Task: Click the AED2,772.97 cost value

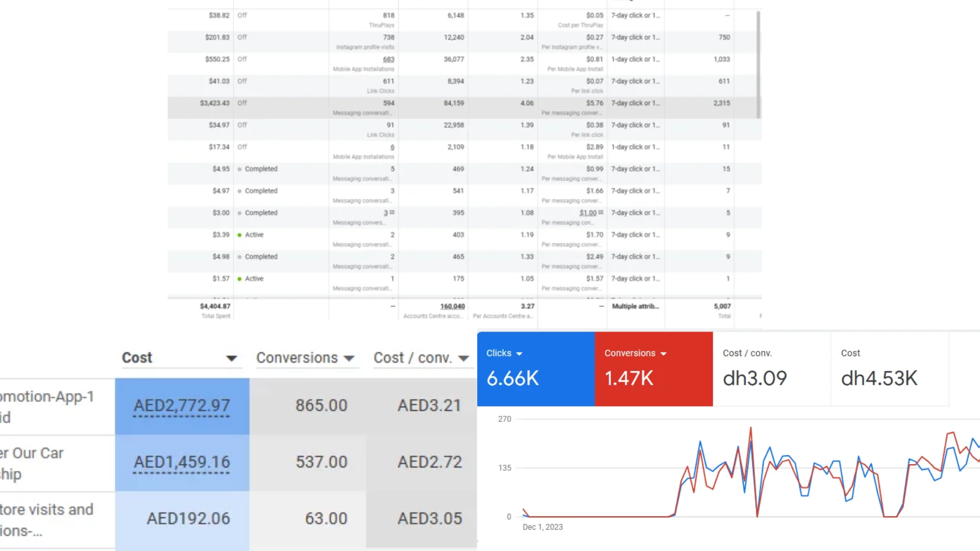Action: tap(182, 406)
